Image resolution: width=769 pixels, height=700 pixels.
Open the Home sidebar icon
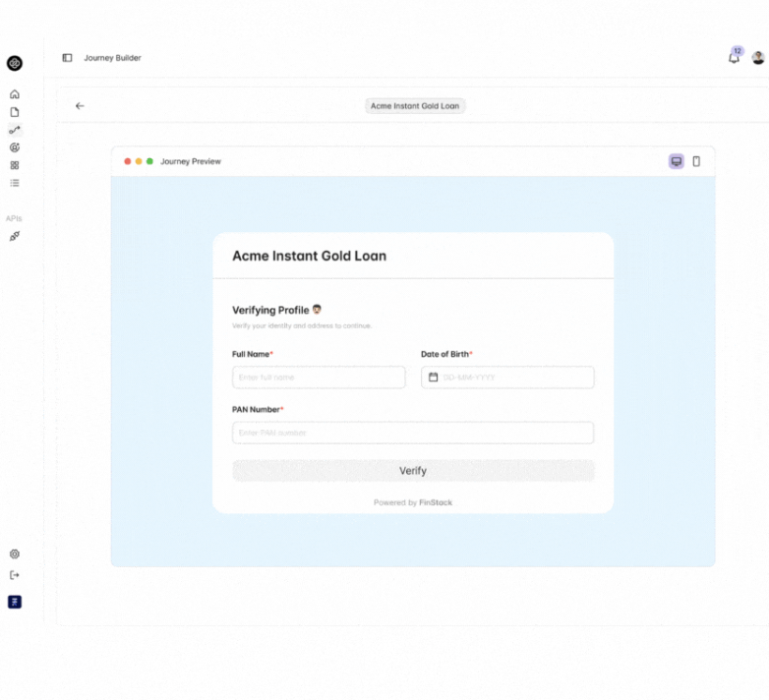point(15,94)
